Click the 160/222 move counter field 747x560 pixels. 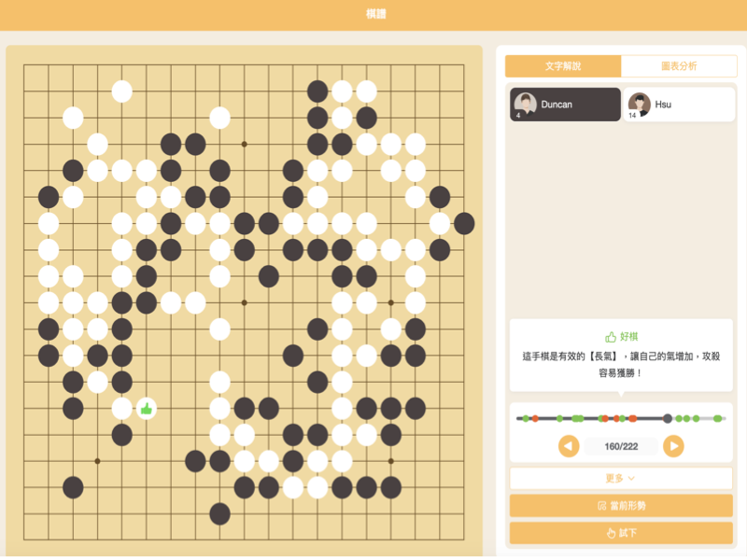pyautogui.click(x=621, y=446)
